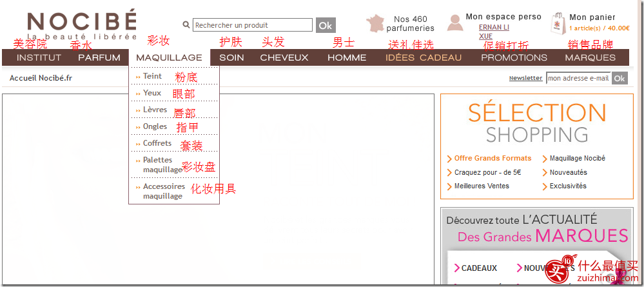
Task: Open the MARQUES menu
Action: click(x=590, y=57)
